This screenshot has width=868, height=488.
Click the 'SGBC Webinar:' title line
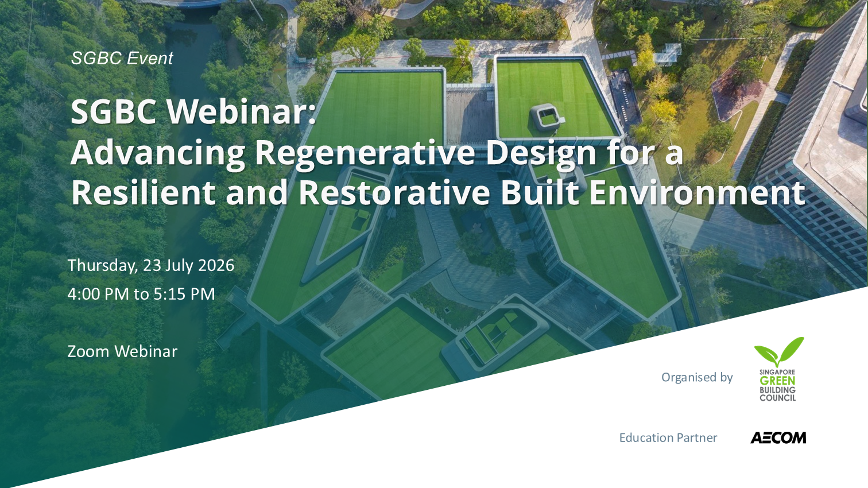click(193, 111)
